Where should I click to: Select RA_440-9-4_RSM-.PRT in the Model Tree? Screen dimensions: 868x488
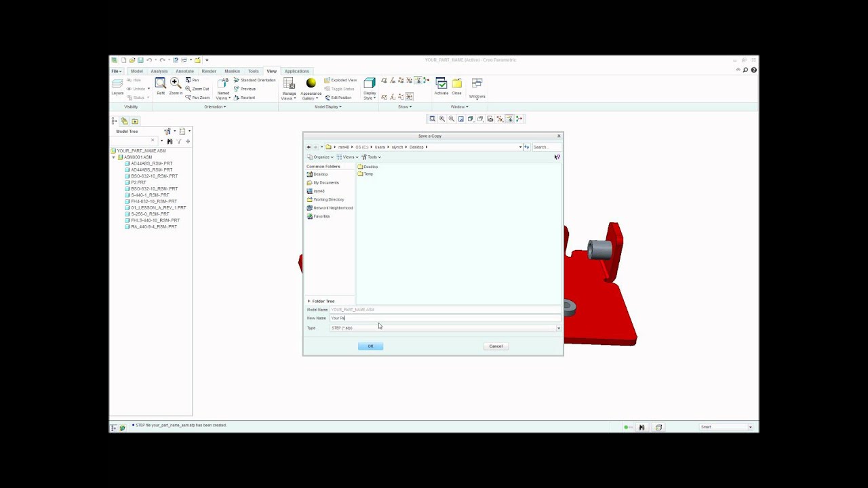click(x=151, y=226)
